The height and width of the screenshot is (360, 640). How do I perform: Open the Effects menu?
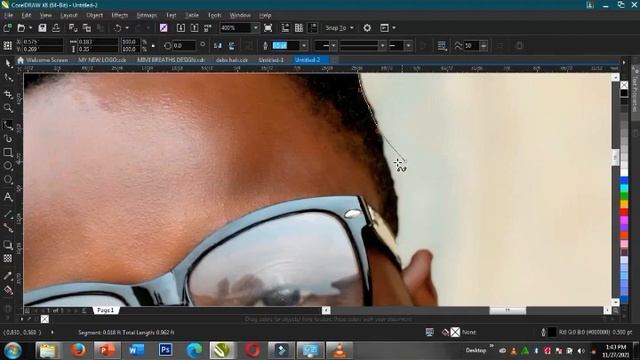[x=120, y=15]
